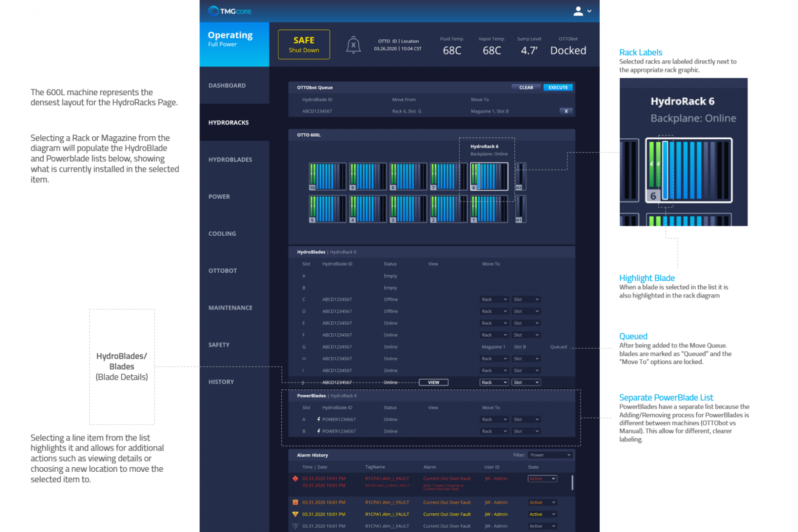Viewport: 798px width, 532px height.
Task: Click the Sump Level 4.7' reading
Action: (x=529, y=46)
